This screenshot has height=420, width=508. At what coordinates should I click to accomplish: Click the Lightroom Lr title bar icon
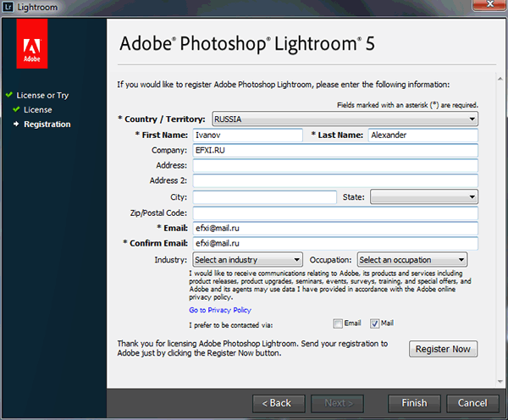click(x=8, y=7)
